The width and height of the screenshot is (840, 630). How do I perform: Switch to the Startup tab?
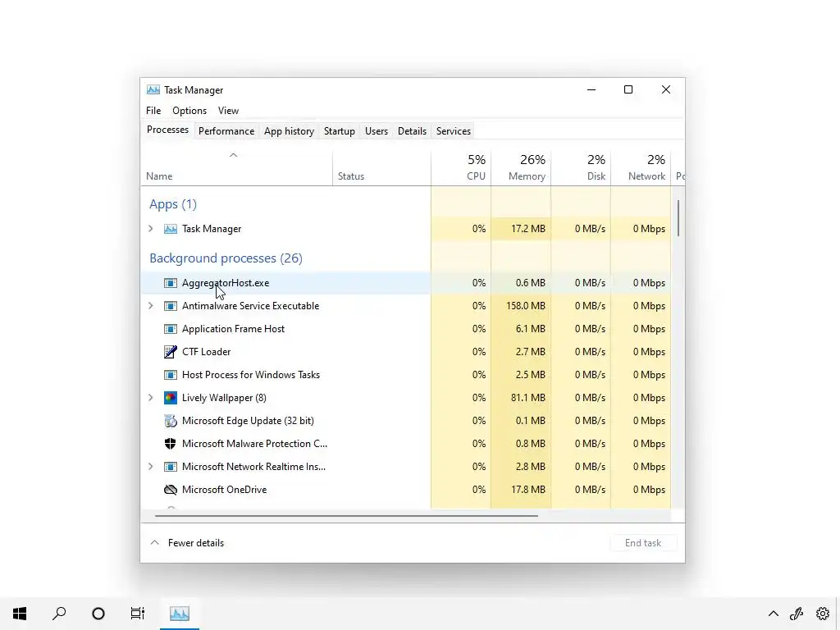(x=339, y=131)
